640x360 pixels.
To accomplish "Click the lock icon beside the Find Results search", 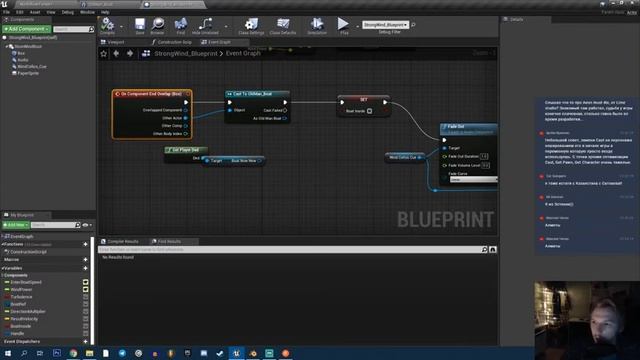I will pyautogui.click(x=493, y=249).
